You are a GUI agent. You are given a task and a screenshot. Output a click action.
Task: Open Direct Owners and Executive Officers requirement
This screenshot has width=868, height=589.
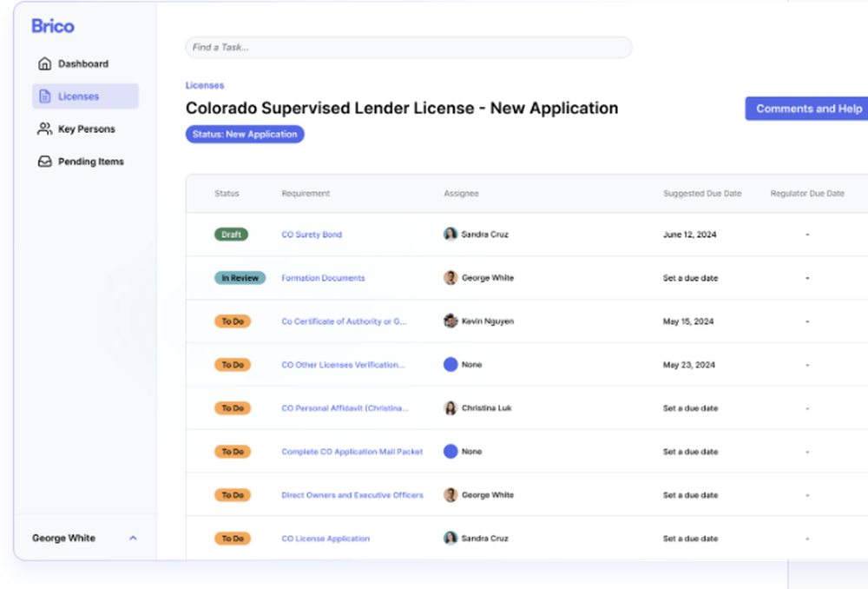(x=352, y=495)
